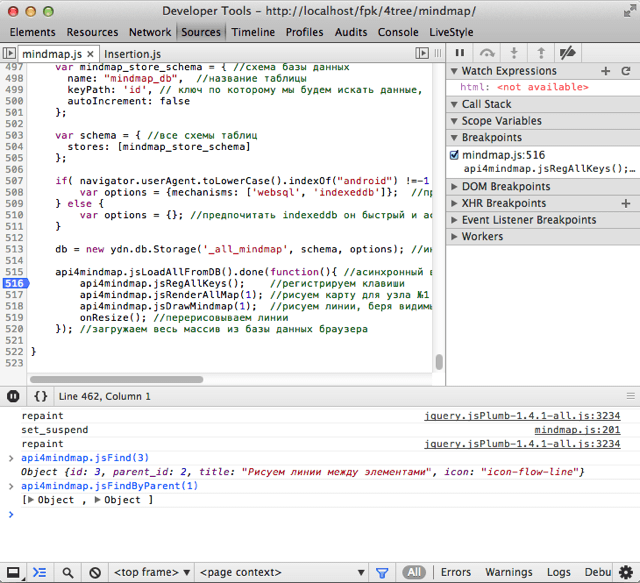Toggle pause on exceptions button
This screenshot has height=583, width=640.
pyautogui.click(x=14, y=396)
